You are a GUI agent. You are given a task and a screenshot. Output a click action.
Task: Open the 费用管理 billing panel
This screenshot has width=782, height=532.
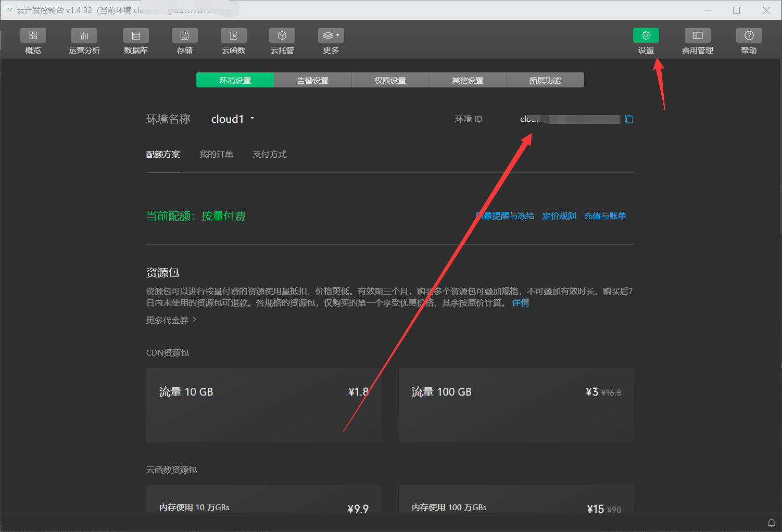(x=697, y=41)
